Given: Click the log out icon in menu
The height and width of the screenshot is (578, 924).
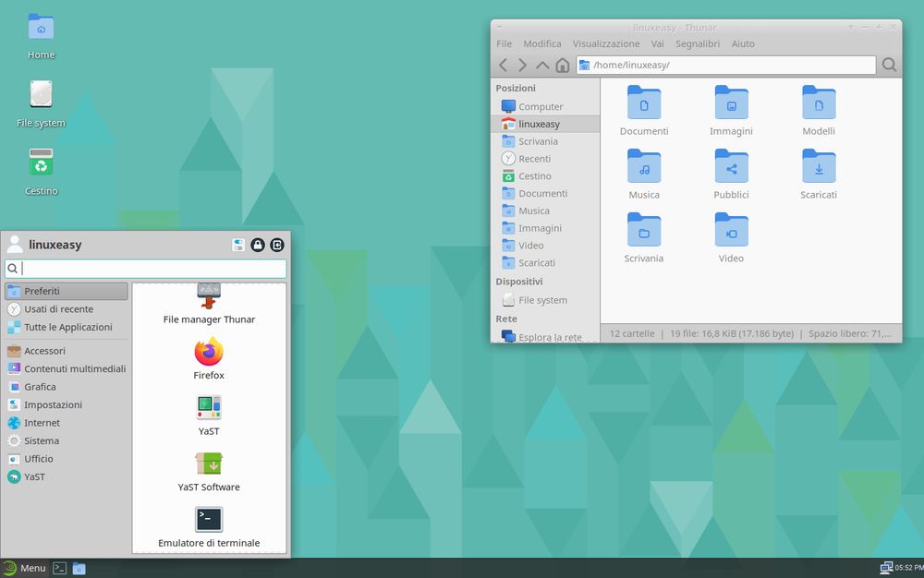Looking at the screenshot, I should 277,245.
